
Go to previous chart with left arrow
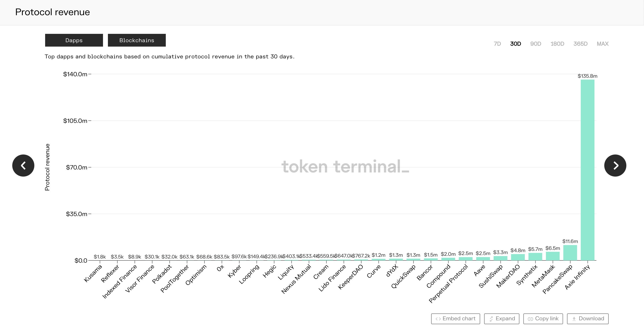tap(23, 166)
